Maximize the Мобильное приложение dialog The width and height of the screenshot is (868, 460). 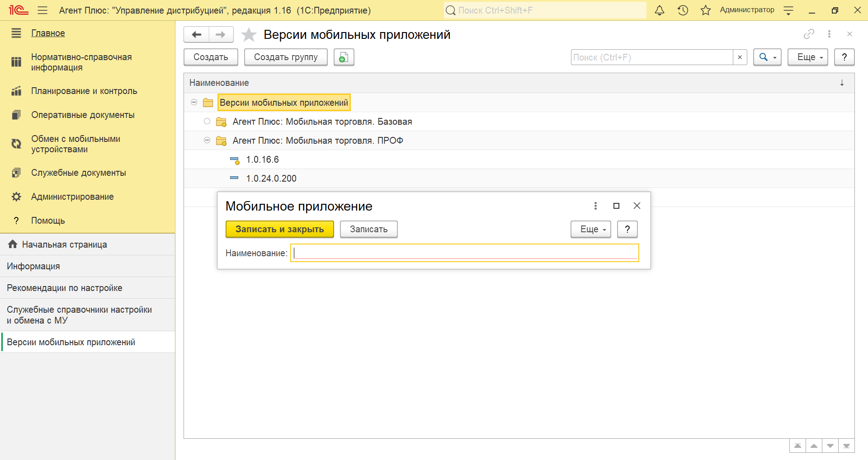(616, 206)
